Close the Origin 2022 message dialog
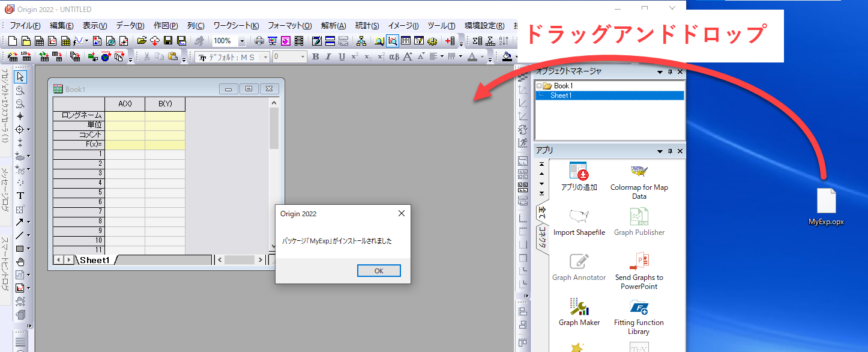868x352 pixels. tap(402, 213)
